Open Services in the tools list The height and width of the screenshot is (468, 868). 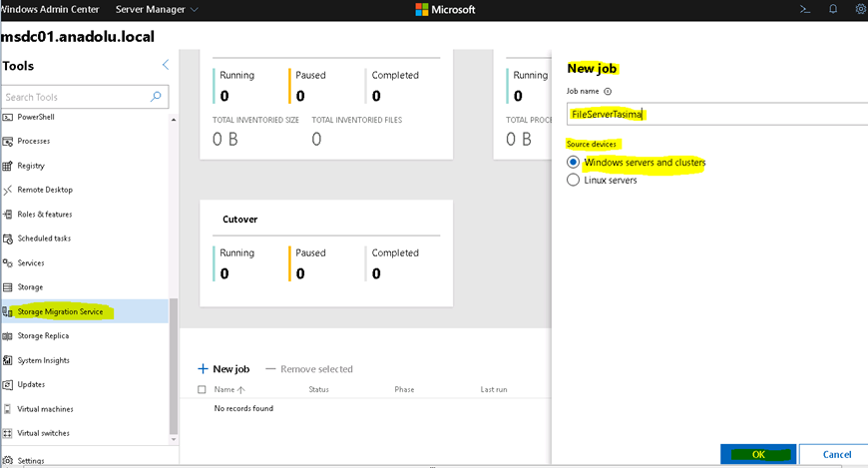tap(31, 263)
